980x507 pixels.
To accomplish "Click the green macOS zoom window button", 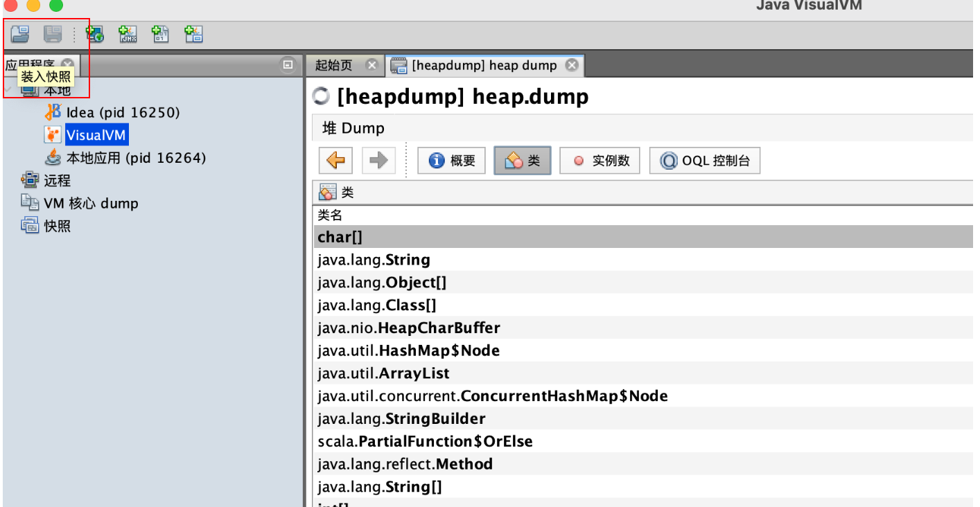I will (x=56, y=6).
